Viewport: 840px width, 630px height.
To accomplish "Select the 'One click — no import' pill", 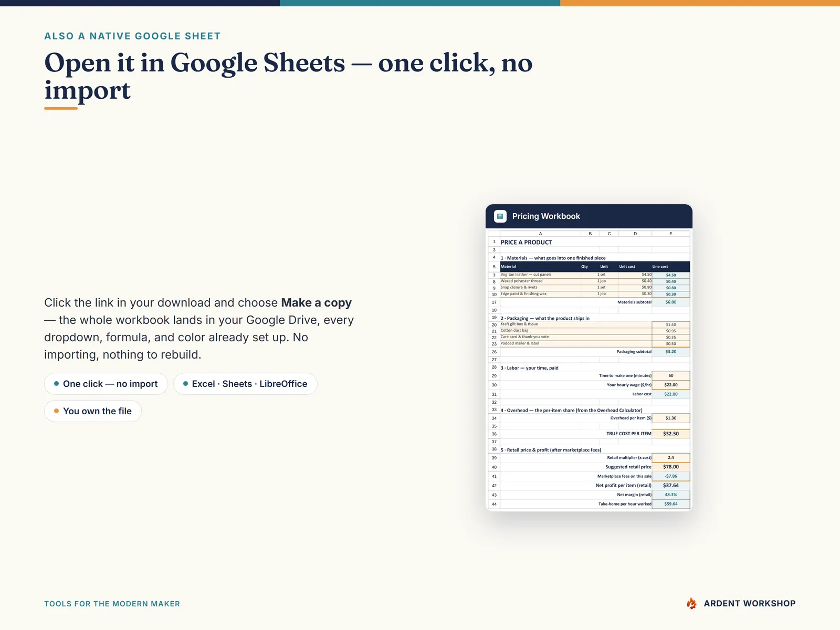I will tap(106, 384).
